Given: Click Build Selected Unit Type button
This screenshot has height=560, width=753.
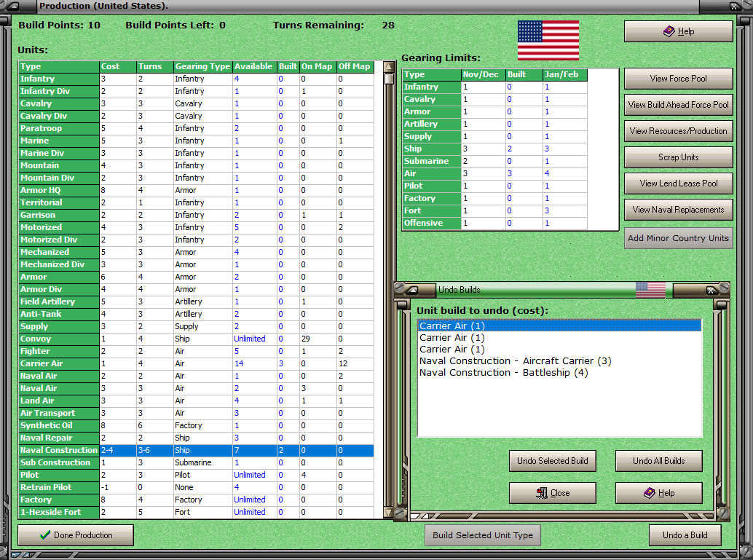Looking at the screenshot, I should pos(483,535).
